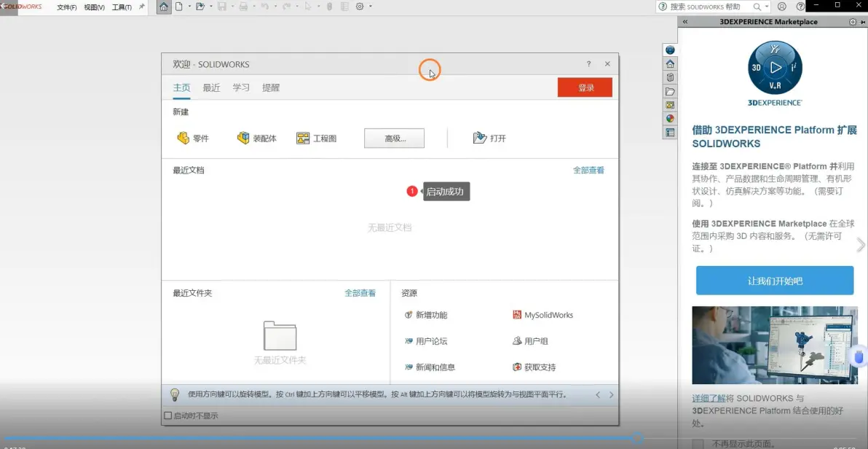Expand the Print dropdown arrow
Screen dimensions: 868x449
tap(253, 7)
